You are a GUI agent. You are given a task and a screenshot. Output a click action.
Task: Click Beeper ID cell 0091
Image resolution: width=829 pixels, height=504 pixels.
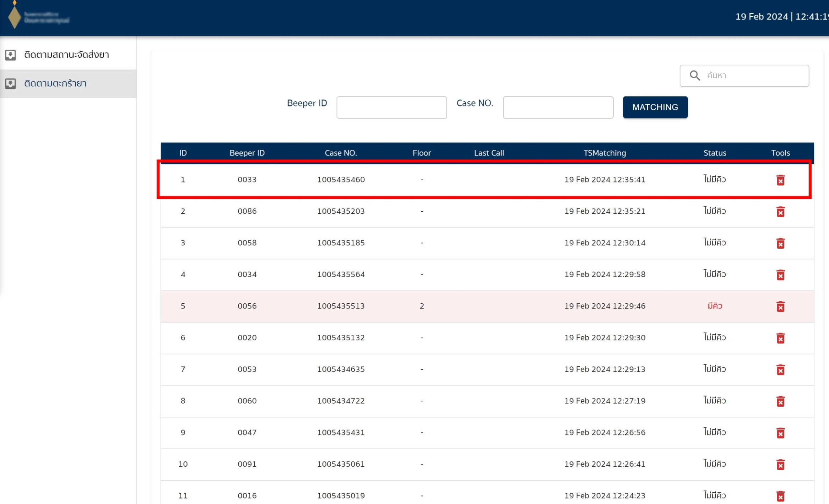click(247, 464)
